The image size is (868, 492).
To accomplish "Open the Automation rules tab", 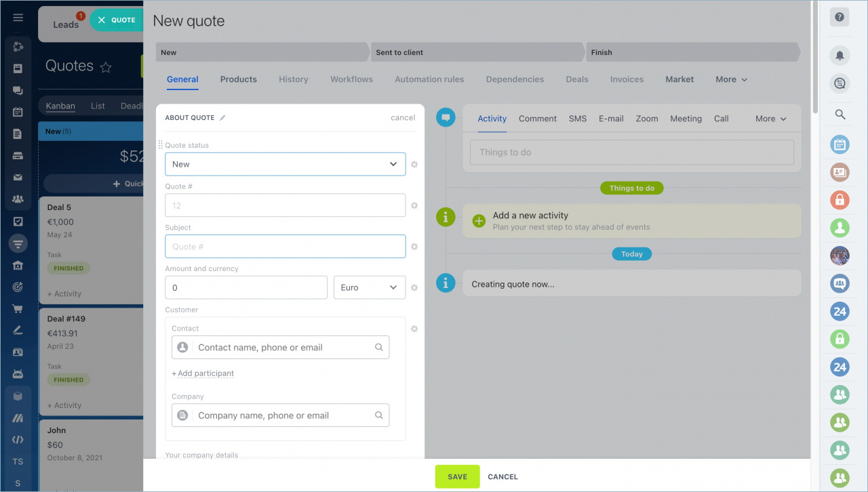I will tap(429, 79).
